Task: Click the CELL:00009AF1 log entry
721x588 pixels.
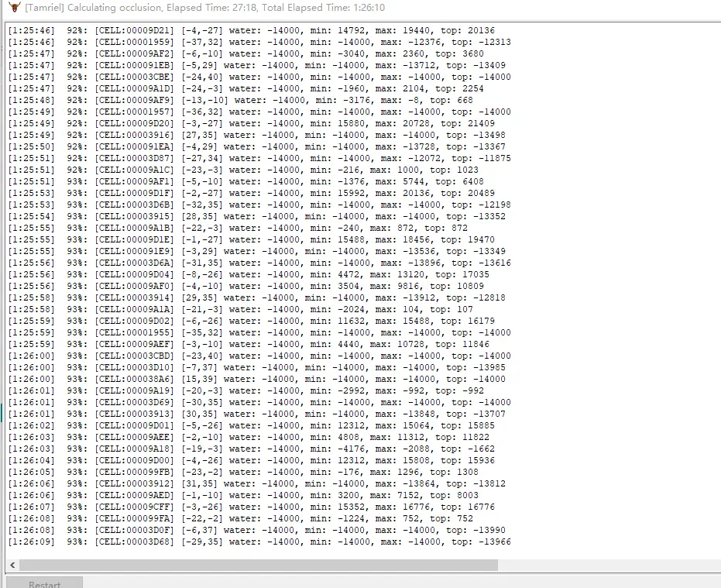Action: tap(246, 181)
